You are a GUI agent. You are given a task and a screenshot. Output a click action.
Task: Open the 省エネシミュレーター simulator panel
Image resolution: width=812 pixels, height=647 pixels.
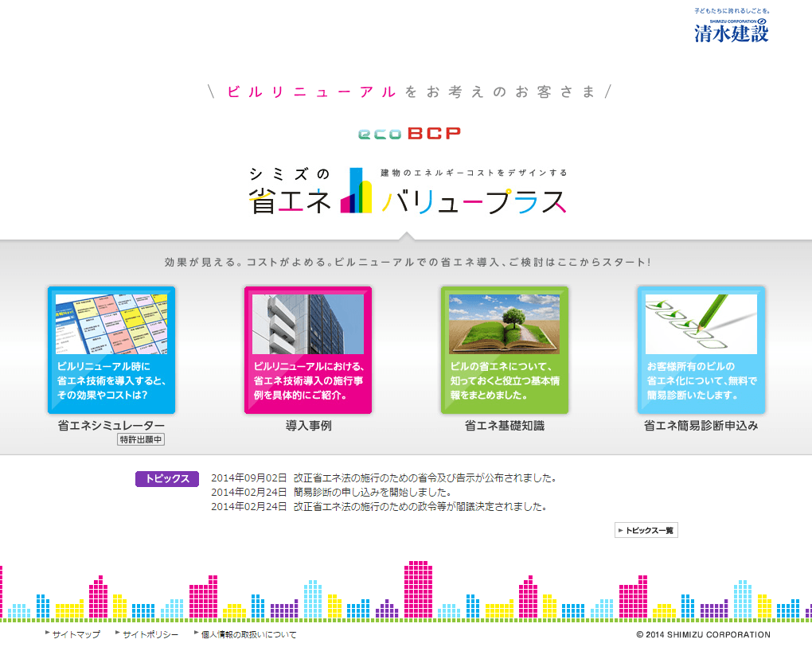coord(111,350)
